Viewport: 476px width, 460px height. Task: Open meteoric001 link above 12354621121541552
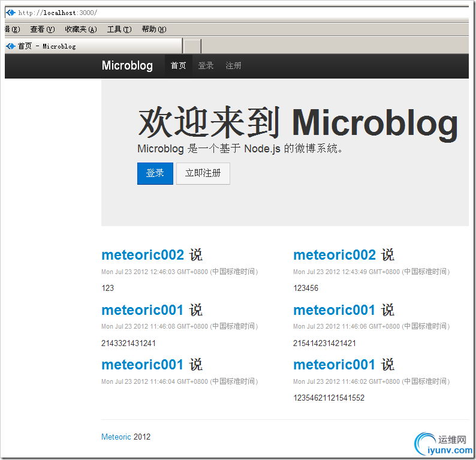coord(335,365)
